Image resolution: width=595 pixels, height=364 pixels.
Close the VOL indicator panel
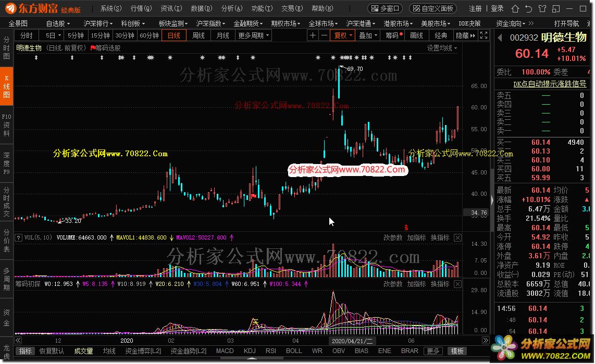click(x=457, y=238)
